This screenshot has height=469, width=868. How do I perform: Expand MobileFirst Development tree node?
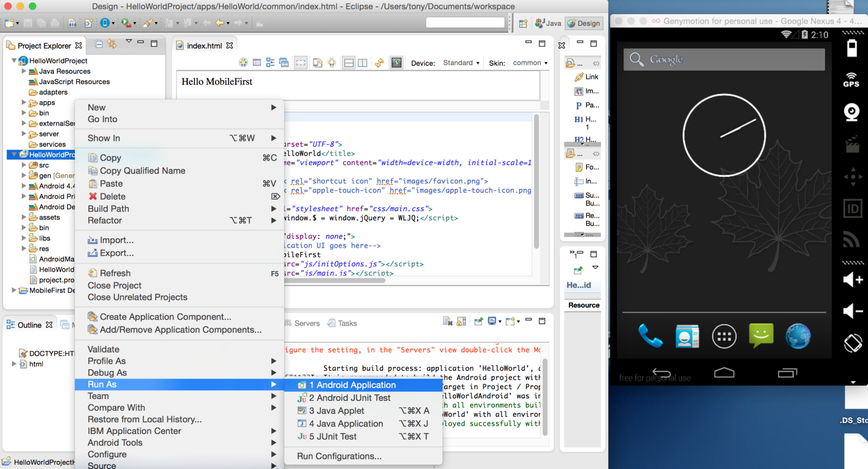14,290
